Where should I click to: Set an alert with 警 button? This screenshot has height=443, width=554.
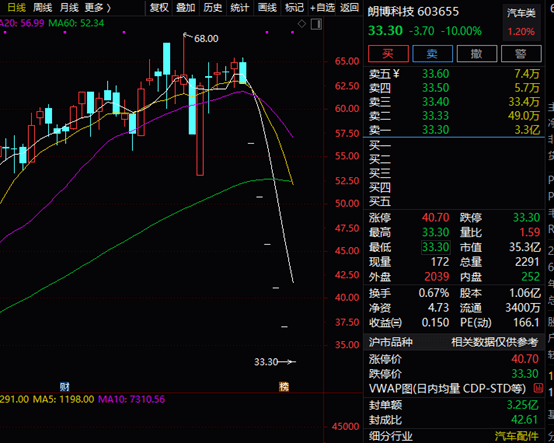[x=521, y=54]
